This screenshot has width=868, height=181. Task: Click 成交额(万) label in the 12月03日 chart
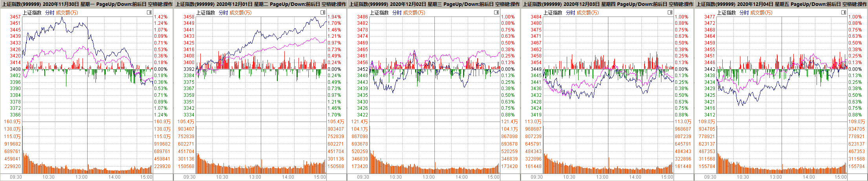tap(588, 13)
